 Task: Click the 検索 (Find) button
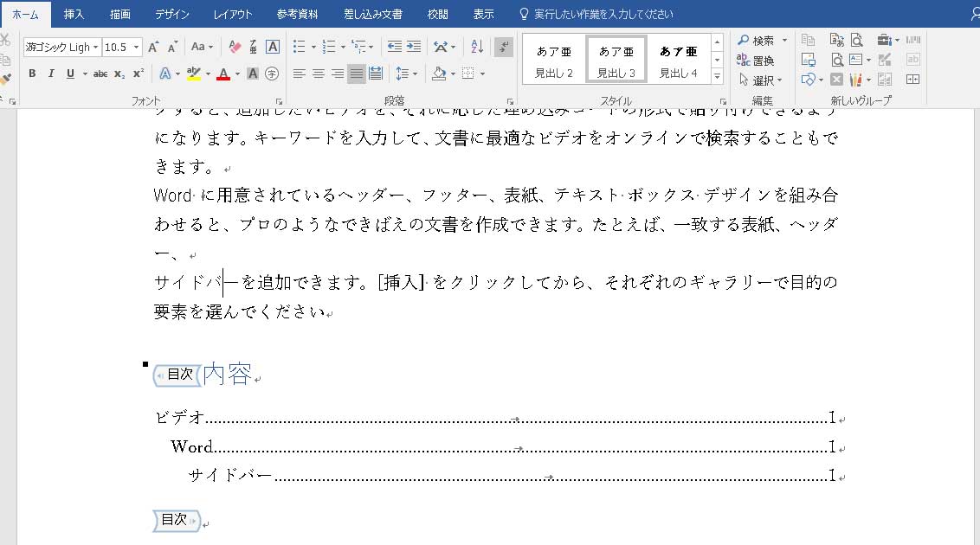756,41
